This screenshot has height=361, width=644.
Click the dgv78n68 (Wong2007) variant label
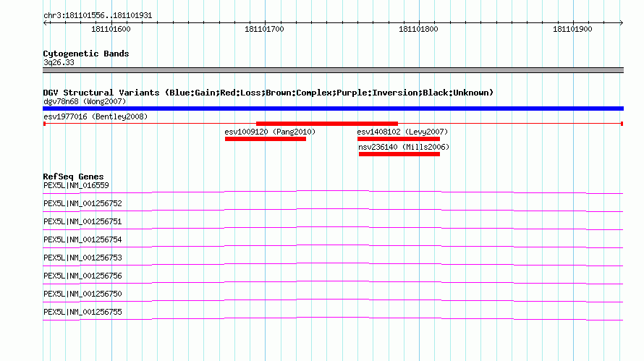point(85,101)
